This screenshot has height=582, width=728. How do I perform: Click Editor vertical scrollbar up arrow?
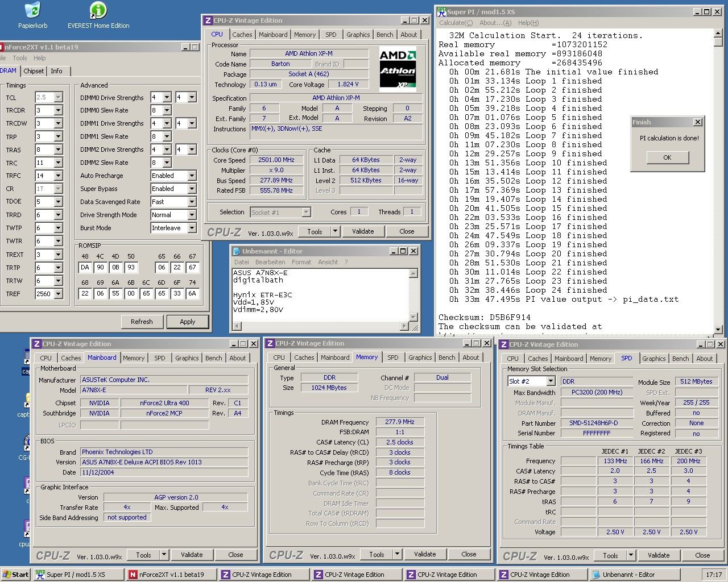tap(414, 274)
